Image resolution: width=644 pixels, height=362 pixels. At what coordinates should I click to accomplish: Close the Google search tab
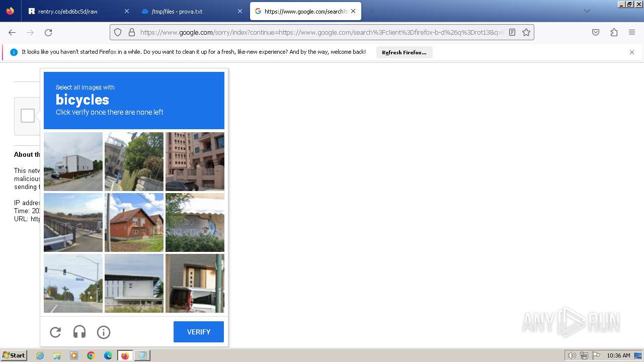(353, 11)
